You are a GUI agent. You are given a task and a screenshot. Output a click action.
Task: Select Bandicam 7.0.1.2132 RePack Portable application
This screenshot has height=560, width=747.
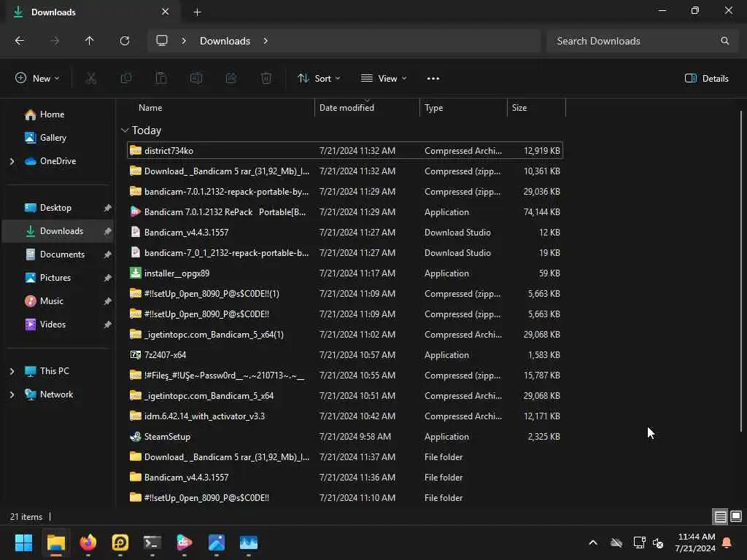click(345, 212)
